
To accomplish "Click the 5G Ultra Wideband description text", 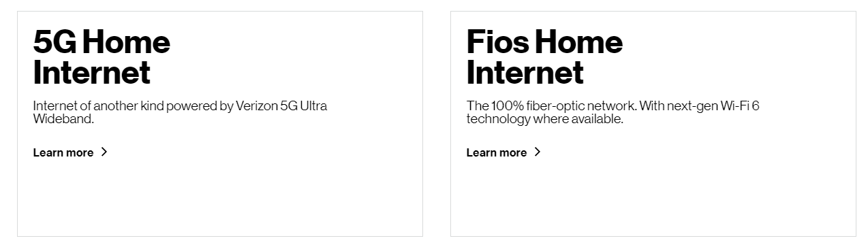I will coord(180,112).
